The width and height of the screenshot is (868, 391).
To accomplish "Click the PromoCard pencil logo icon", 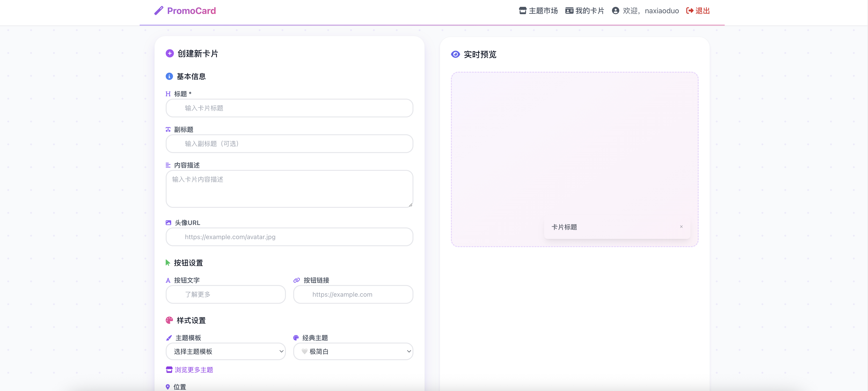I will (x=159, y=11).
